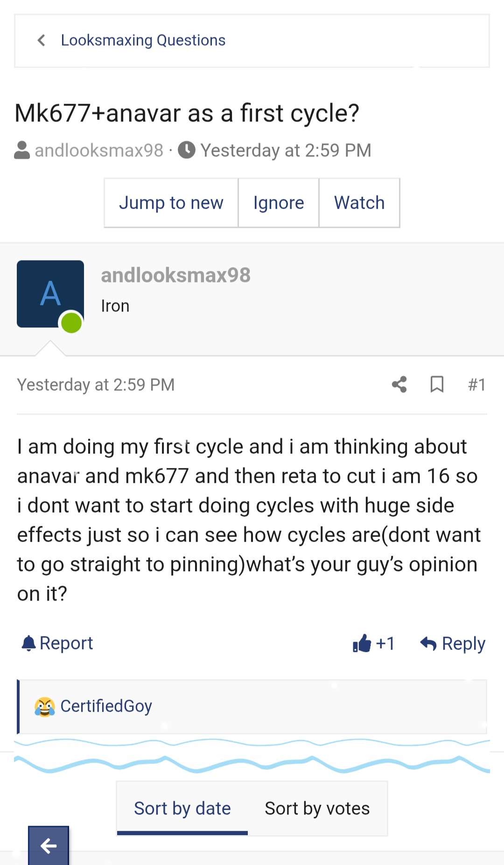Open the Looksmaxing Questions breadcrumb link
The image size is (504, 865).
click(143, 40)
